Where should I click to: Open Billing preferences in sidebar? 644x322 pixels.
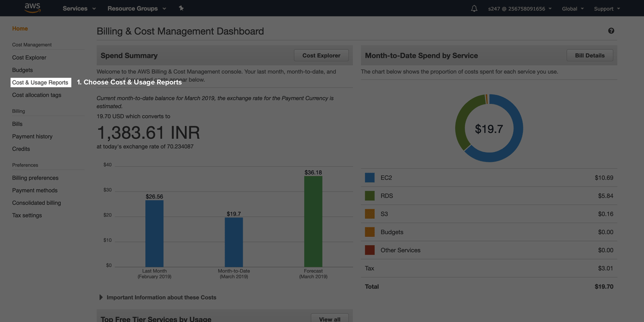[35, 178]
